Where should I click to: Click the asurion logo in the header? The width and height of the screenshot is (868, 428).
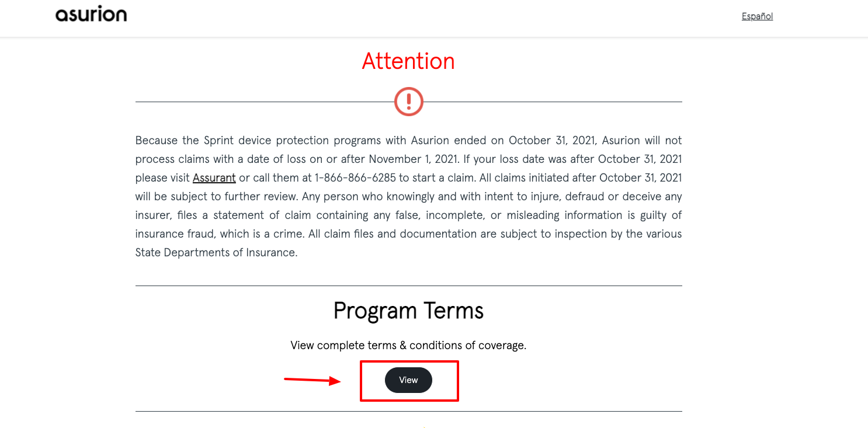tap(91, 15)
